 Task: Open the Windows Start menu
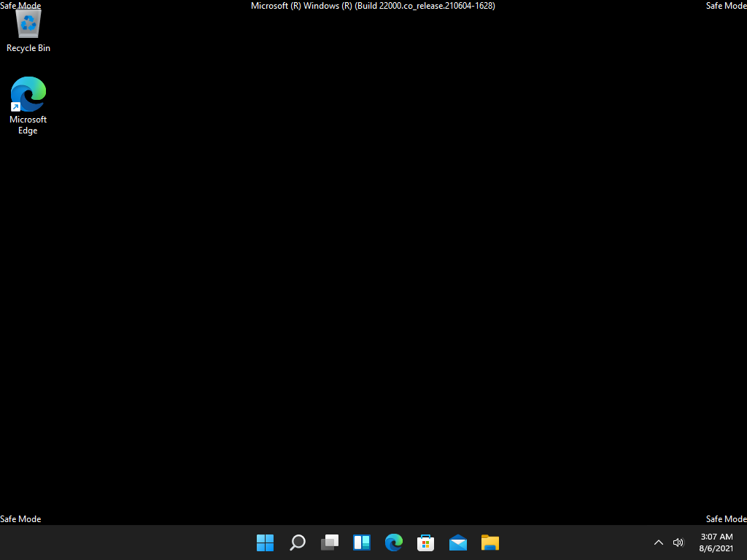coord(265,542)
